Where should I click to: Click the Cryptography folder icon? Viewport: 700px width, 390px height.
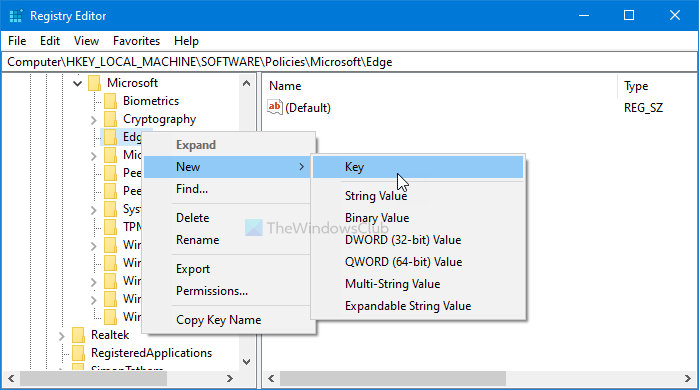pos(110,119)
